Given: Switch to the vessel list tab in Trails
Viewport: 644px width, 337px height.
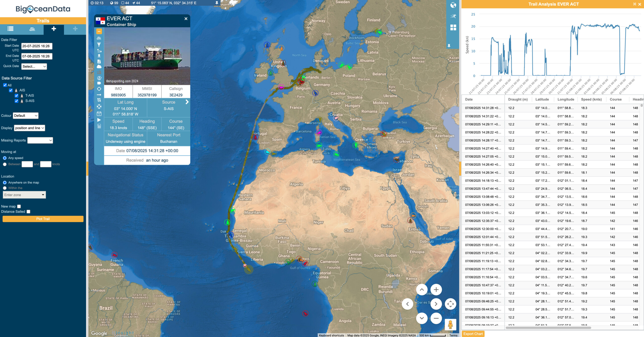Looking at the screenshot, I should click(11, 29).
